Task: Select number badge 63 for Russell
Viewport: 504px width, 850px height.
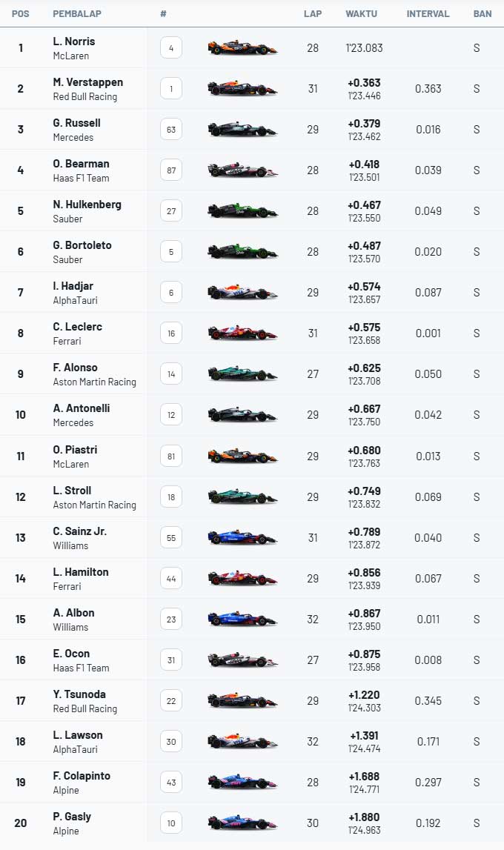Action: click(171, 130)
